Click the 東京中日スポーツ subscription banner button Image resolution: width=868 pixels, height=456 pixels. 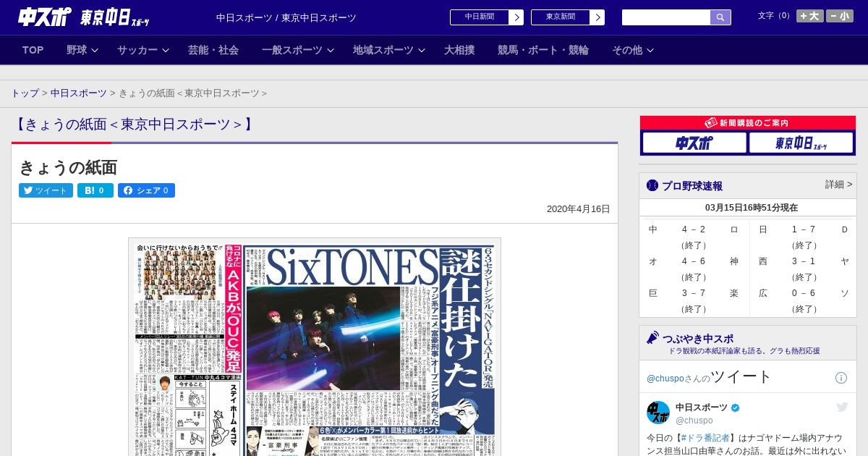pos(801,143)
